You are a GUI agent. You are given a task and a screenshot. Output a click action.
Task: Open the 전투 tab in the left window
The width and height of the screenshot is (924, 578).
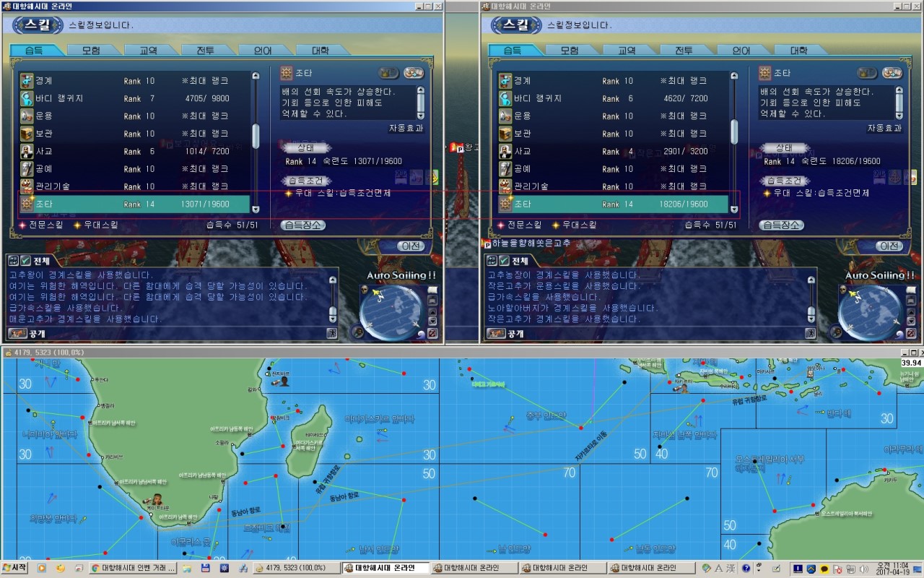click(206, 51)
